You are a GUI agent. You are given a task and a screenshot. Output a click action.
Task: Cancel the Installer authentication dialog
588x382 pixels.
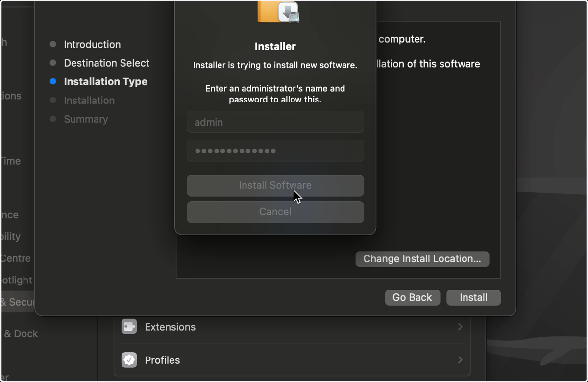[275, 212]
